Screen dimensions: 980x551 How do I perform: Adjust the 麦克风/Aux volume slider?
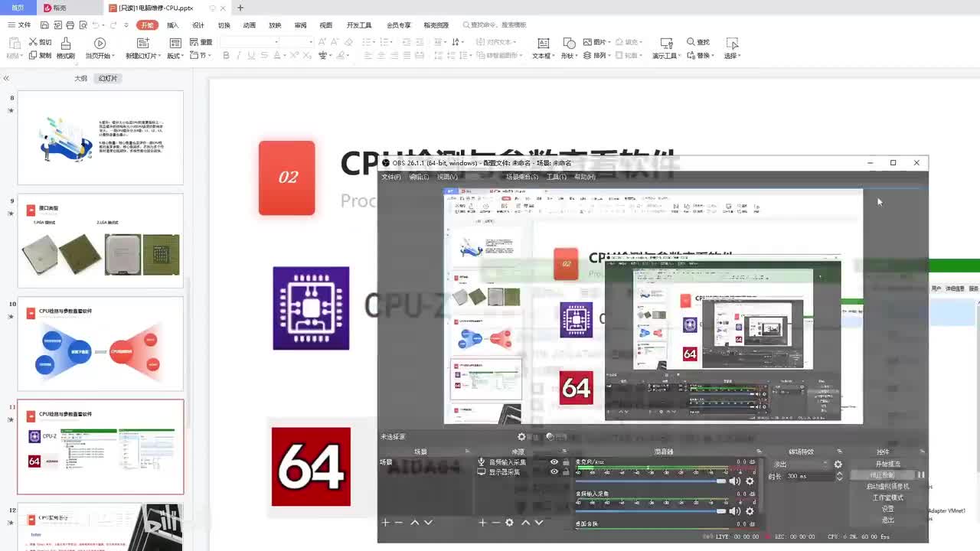650,481
